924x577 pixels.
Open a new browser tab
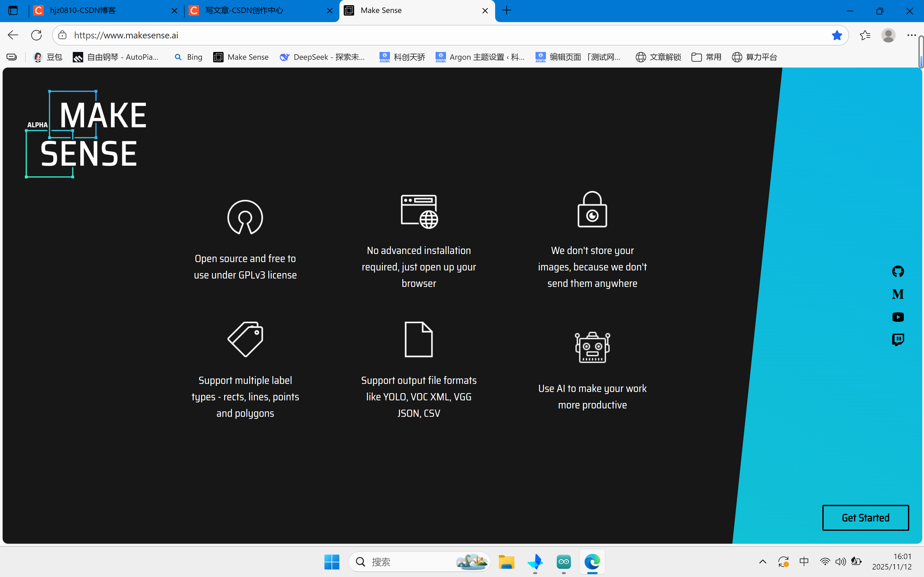(x=507, y=10)
